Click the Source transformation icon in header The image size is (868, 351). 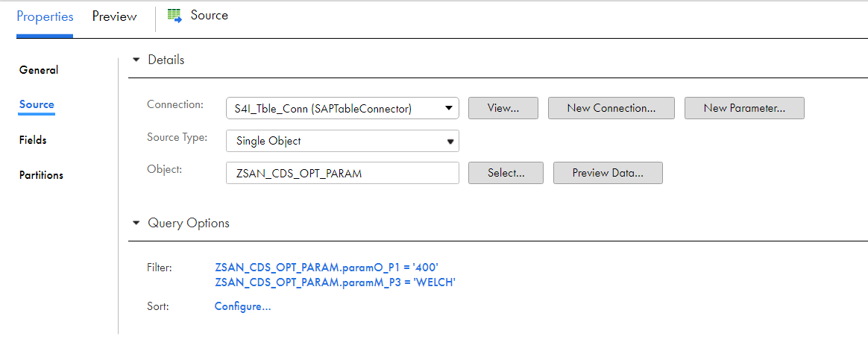pos(174,16)
